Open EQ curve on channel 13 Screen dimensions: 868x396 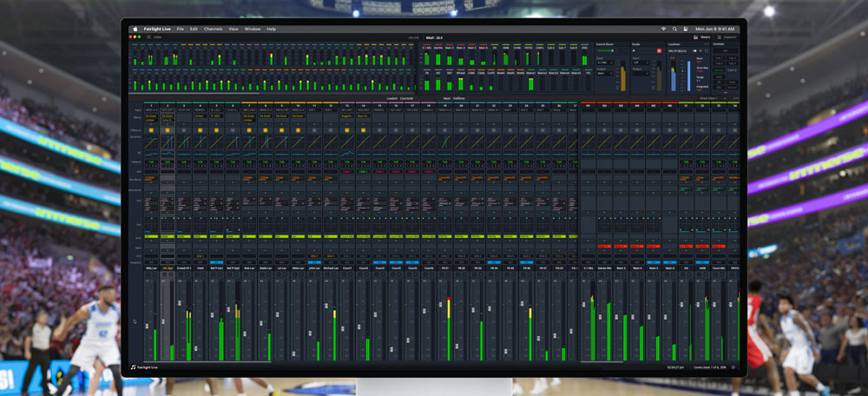tap(346, 154)
